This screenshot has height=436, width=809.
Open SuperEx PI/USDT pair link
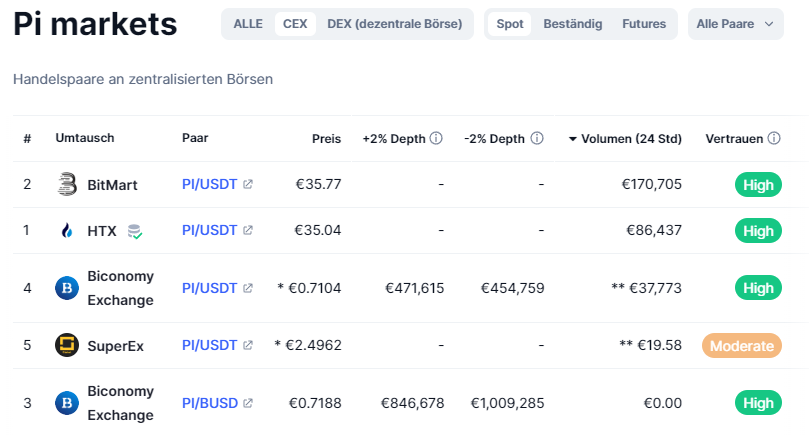[209, 345]
